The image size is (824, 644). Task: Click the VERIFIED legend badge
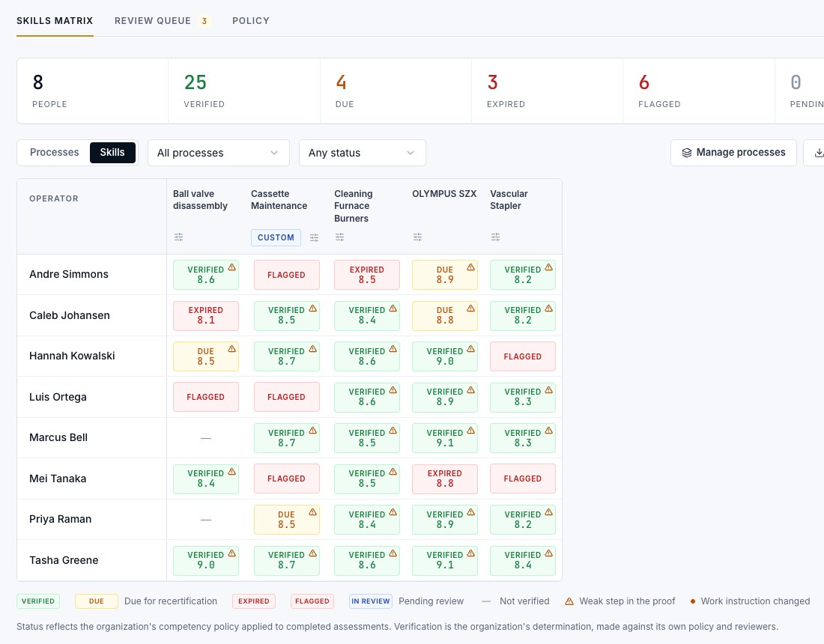tap(38, 601)
